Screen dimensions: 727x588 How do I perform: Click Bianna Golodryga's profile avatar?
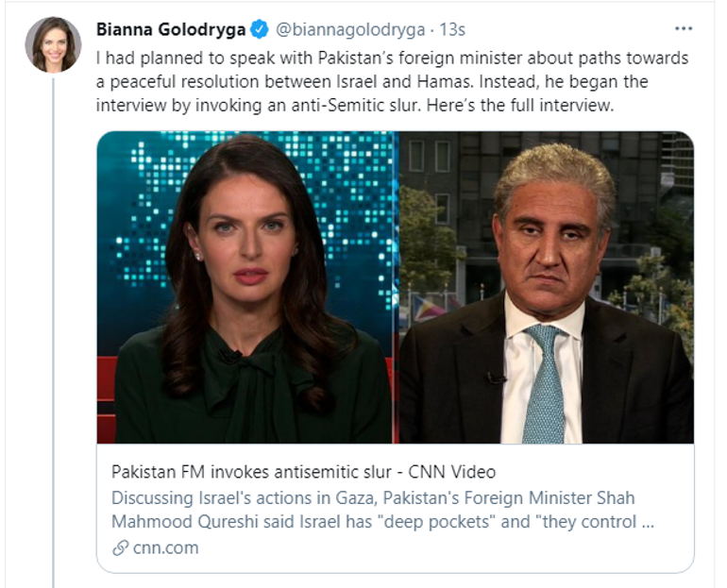tap(53, 44)
